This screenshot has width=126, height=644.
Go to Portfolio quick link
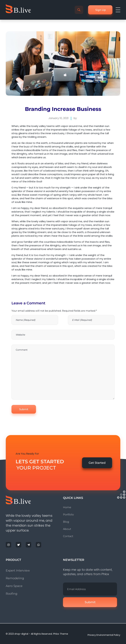[x=68, y=514]
